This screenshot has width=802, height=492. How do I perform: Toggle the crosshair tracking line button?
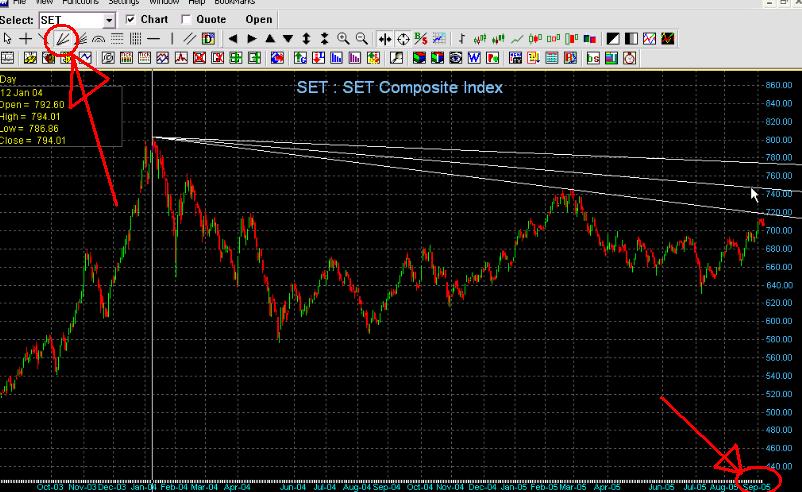click(x=385, y=39)
